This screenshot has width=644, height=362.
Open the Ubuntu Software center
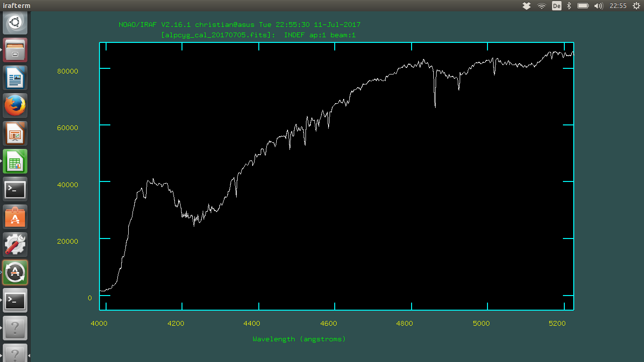(x=15, y=217)
